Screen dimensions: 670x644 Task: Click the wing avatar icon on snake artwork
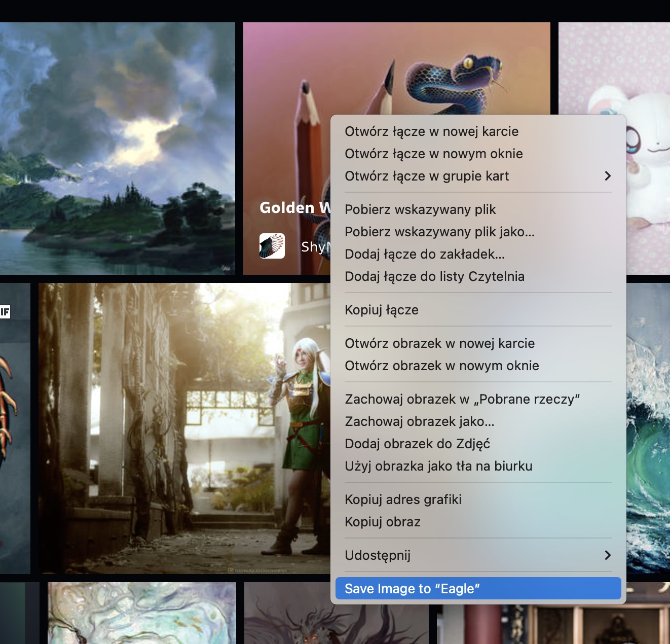pos(272,246)
